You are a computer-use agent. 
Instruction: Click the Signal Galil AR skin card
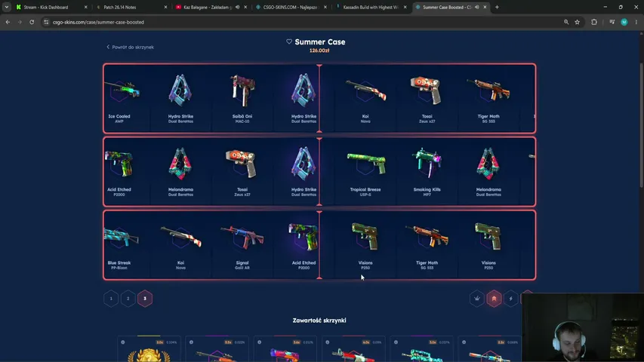[x=242, y=245]
